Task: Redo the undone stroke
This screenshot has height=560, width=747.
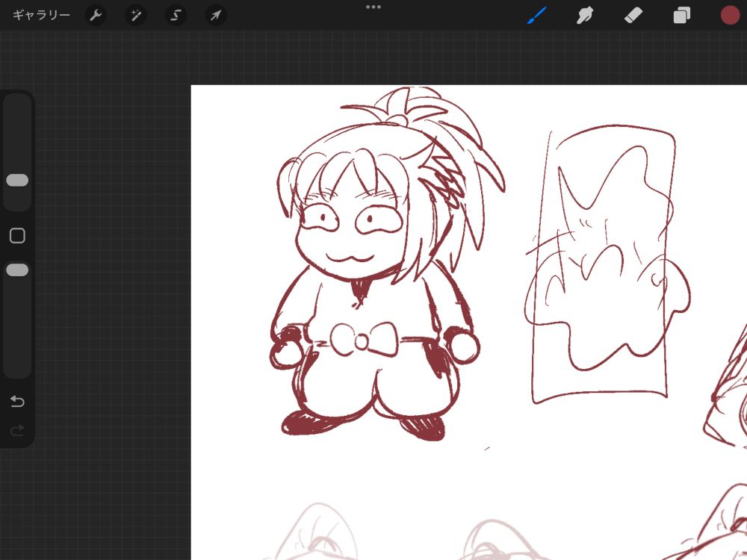Action: click(x=17, y=431)
